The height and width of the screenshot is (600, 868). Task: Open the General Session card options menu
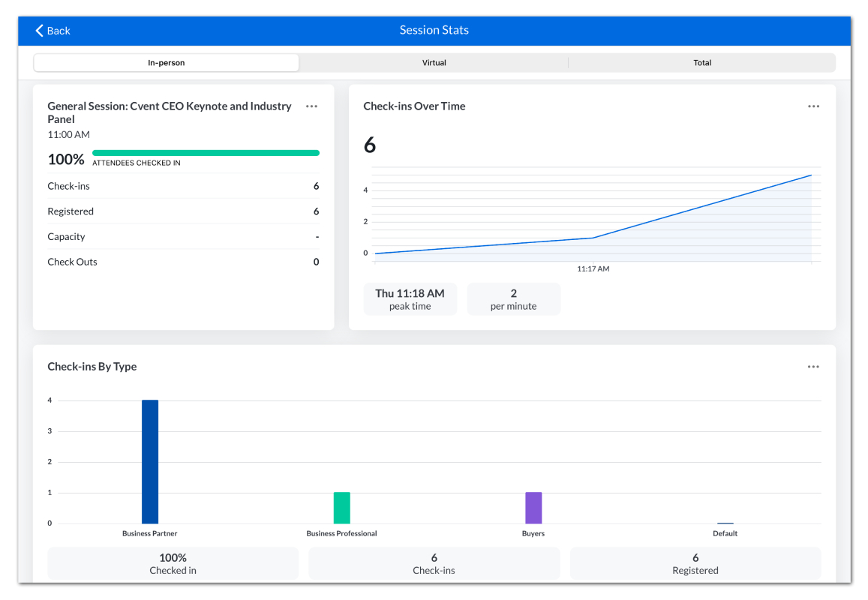pyautogui.click(x=311, y=106)
